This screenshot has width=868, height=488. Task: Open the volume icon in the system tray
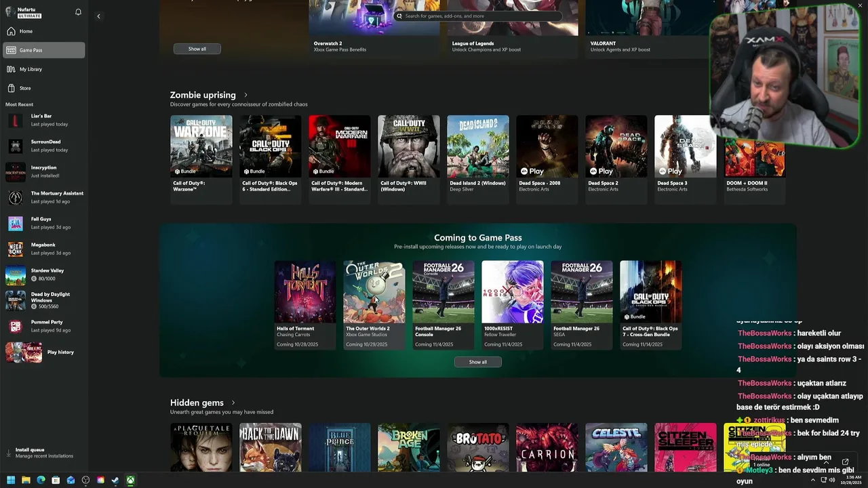pyautogui.click(x=832, y=481)
